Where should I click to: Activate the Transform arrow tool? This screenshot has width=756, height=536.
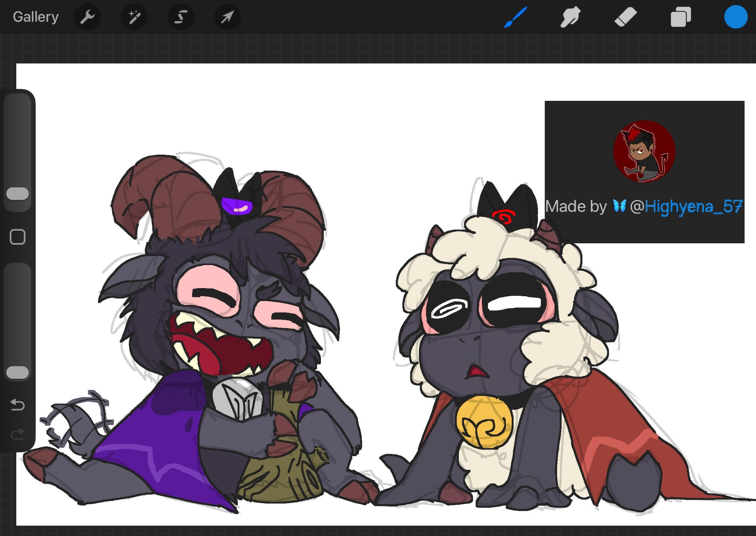pos(227,17)
